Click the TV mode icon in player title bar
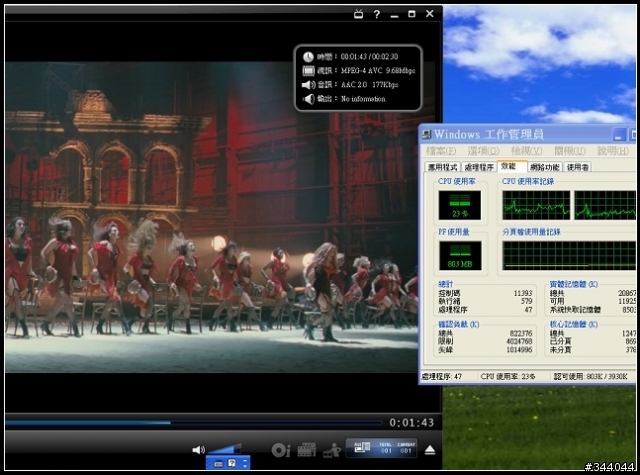Viewport: 640px width, 475px height. (x=358, y=14)
